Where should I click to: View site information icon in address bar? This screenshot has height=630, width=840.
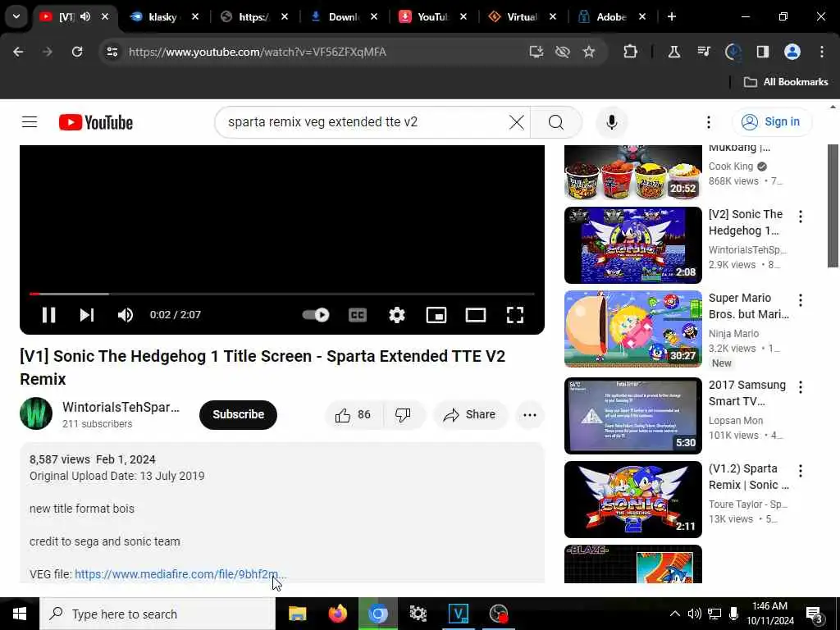112,52
